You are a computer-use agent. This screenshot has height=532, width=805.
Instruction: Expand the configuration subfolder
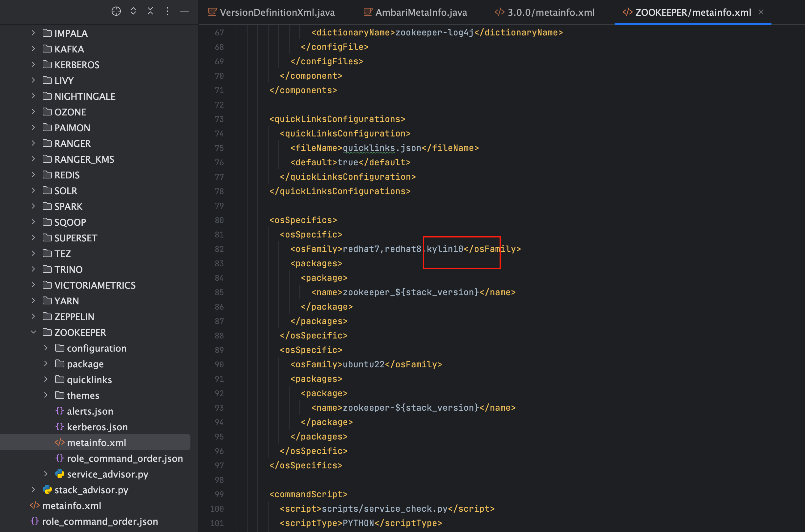click(x=46, y=348)
